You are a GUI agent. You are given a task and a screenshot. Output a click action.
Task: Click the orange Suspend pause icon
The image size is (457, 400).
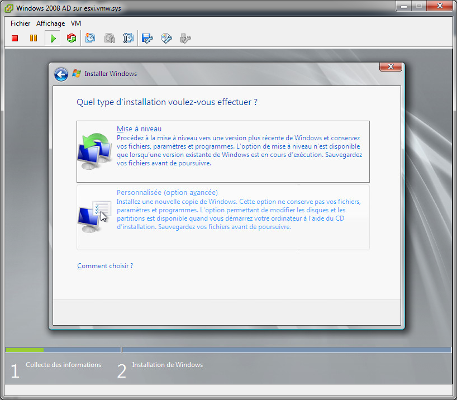click(x=33, y=38)
